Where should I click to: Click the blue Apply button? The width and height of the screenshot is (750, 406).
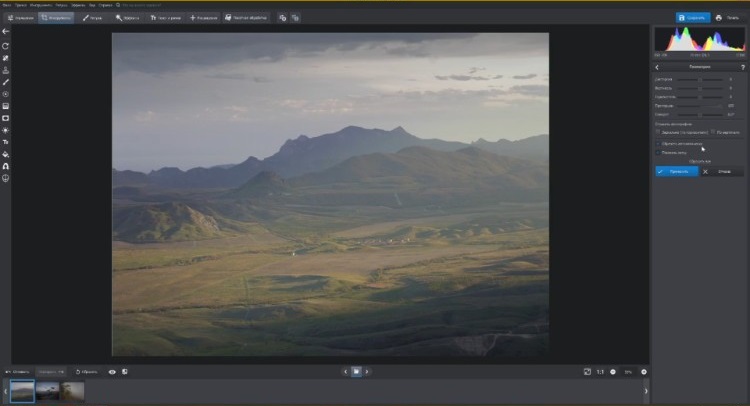[x=676, y=171]
